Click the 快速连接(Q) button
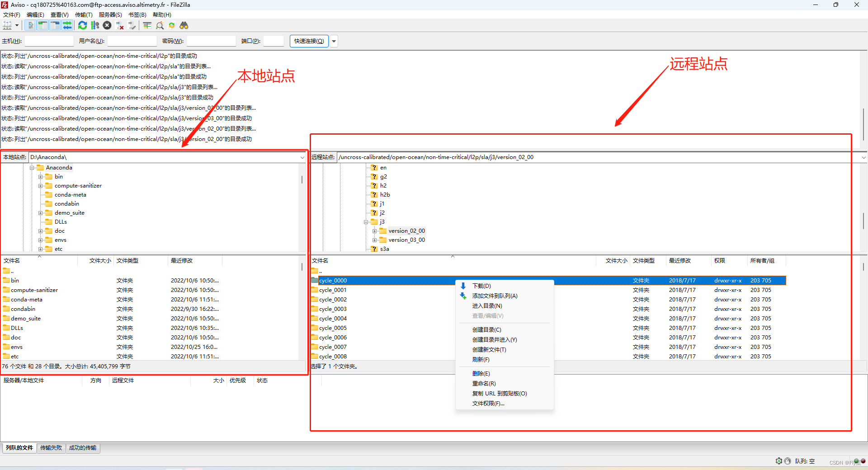This screenshot has height=470, width=868. (x=309, y=41)
